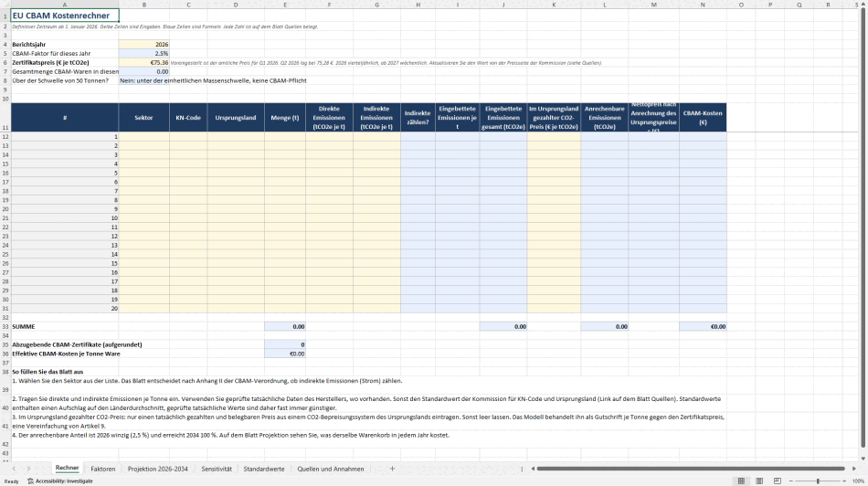This screenshot has width=868, height=486.
Task: Click the previous sheet navigation arrow
Action: pyautogui.click(x=14, y=469)
